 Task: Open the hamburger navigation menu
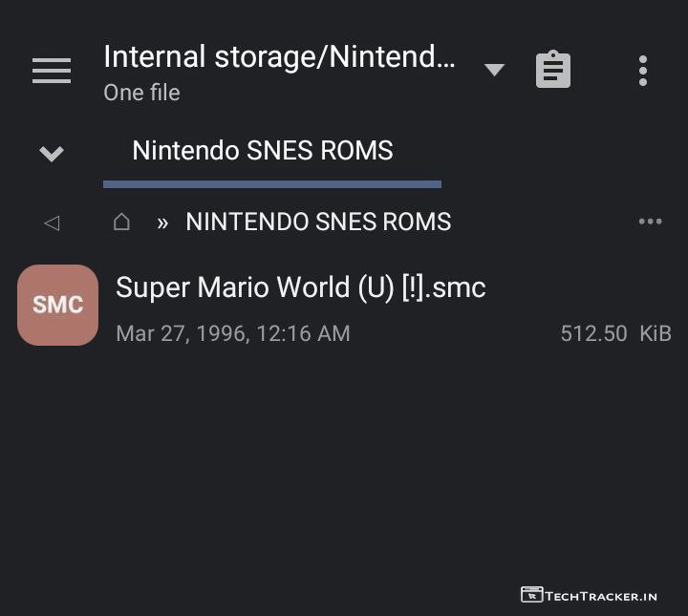pyautogui.click(x=52, y=71)
